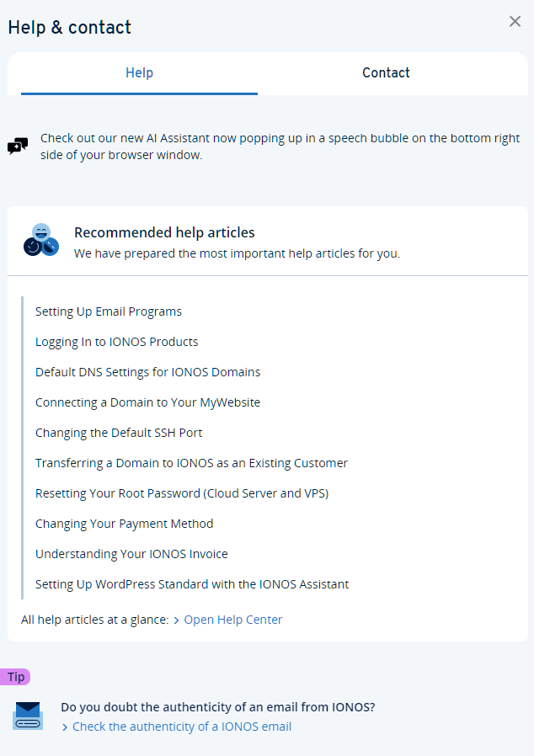This screenshot has height=756, width=534.
Task: Read Setting Up WordPress Standard article
Action: (x=191, y=584)
